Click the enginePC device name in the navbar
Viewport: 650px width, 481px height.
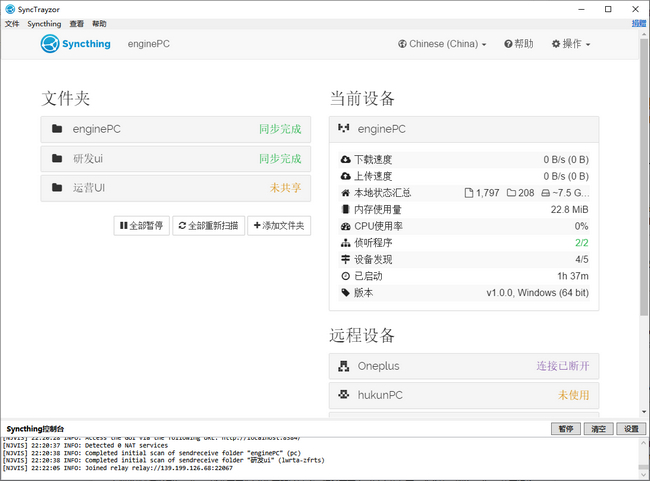click(x=149, y=44)
